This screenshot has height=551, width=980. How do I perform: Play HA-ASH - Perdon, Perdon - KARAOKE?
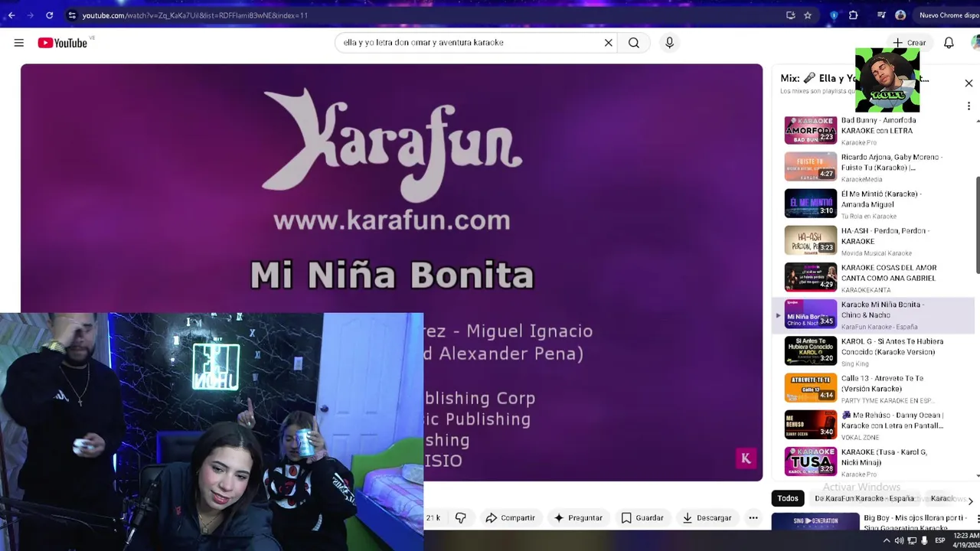[x=873, y=241]
